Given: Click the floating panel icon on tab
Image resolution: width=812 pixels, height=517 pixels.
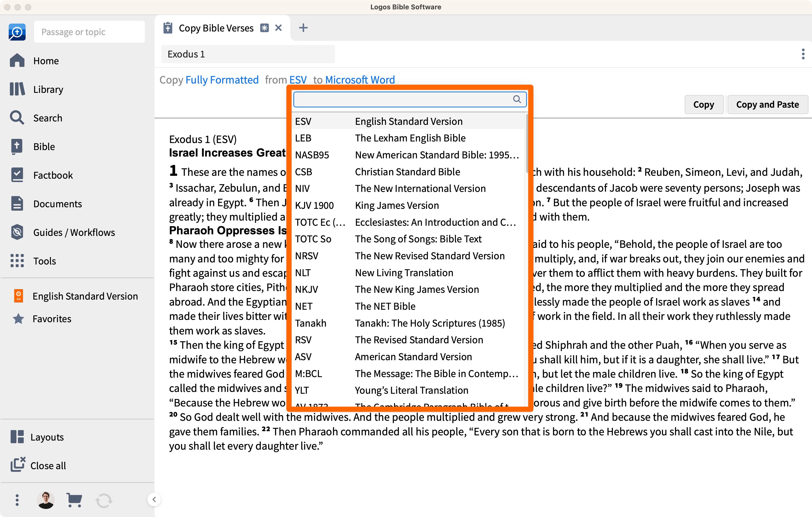Looking at the screenshot, I should (x=264, y=28).
